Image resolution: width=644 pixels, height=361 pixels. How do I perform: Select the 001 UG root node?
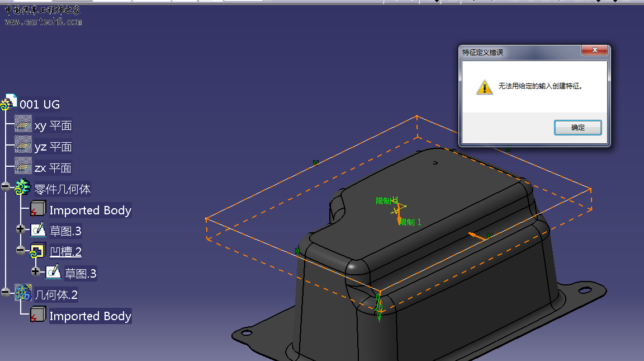click(40, 105)
